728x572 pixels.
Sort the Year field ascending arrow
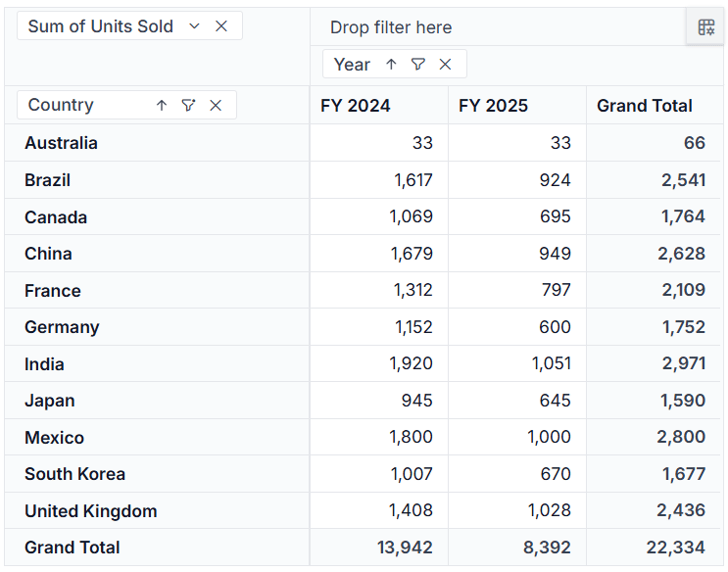(391, 64)
